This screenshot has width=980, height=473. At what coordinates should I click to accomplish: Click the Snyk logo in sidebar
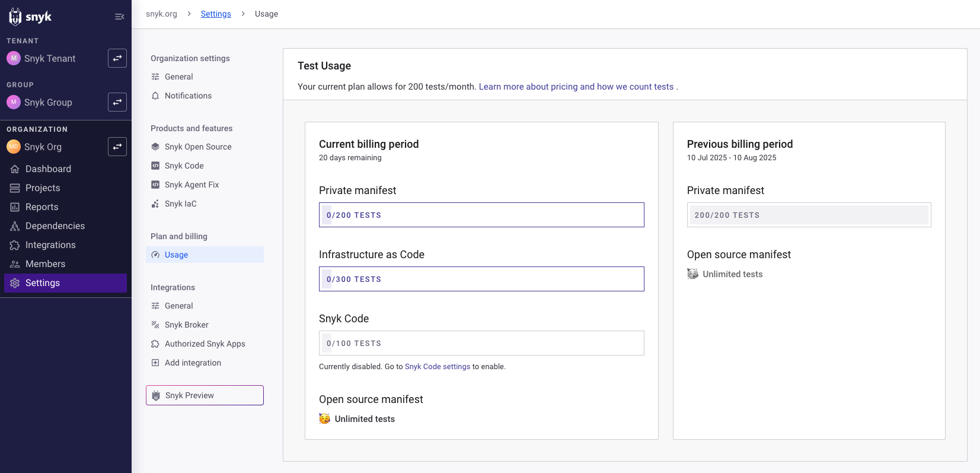[x=30, y=17]
